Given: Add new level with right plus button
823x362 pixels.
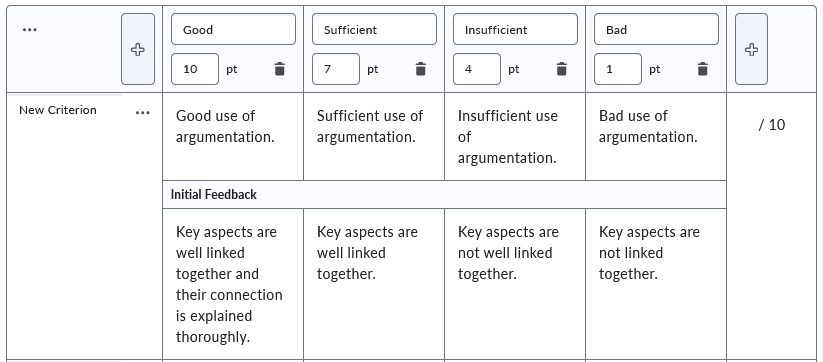Looking at the screenshot, I should (x=752, y=49).
